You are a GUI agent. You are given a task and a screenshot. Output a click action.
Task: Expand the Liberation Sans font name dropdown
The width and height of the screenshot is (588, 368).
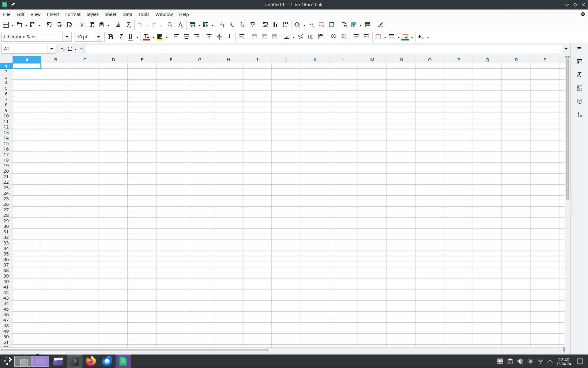tap(67, 37)
